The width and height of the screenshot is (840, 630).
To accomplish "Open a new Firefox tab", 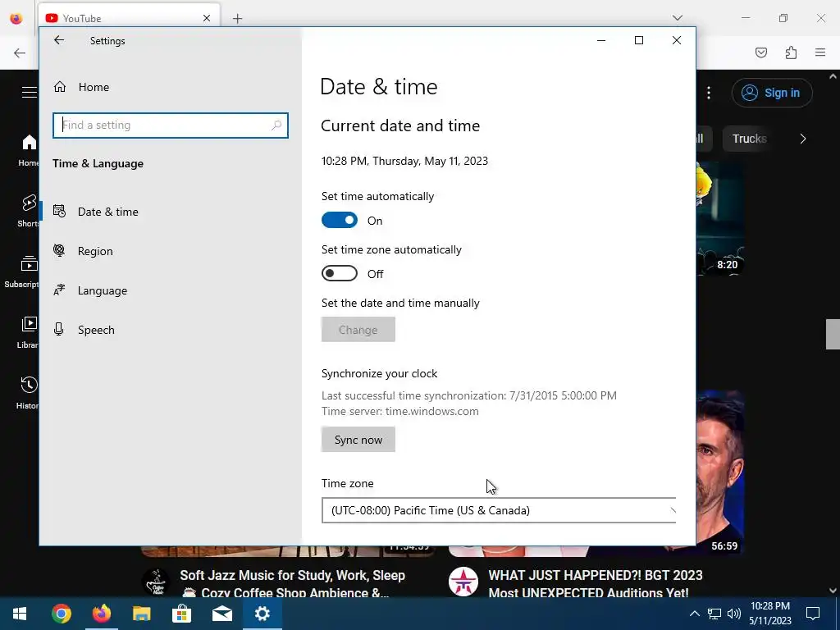I will click(237, 19).
